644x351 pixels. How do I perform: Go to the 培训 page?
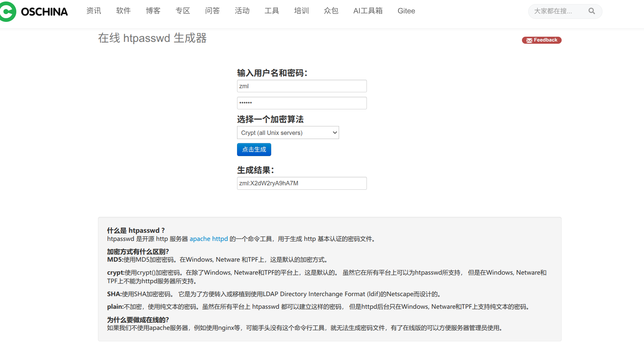[x=301, y=11]
